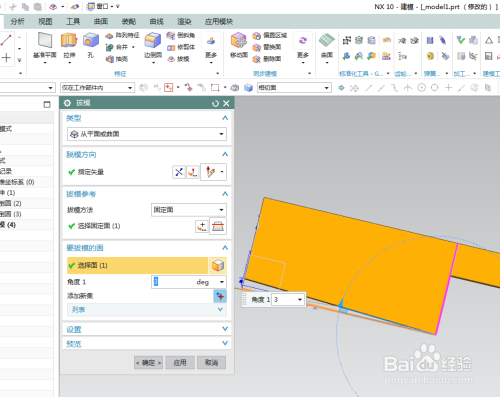The width and height of the screenshot is (500, 397).
Task: Collapse the 脱模方向 section
Action: coord(225,154)
